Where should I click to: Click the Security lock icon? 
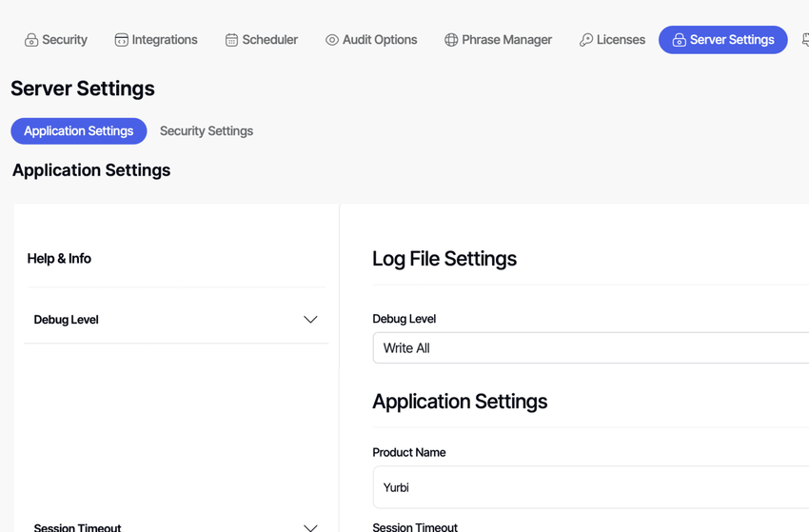click(x=31, y=40)
